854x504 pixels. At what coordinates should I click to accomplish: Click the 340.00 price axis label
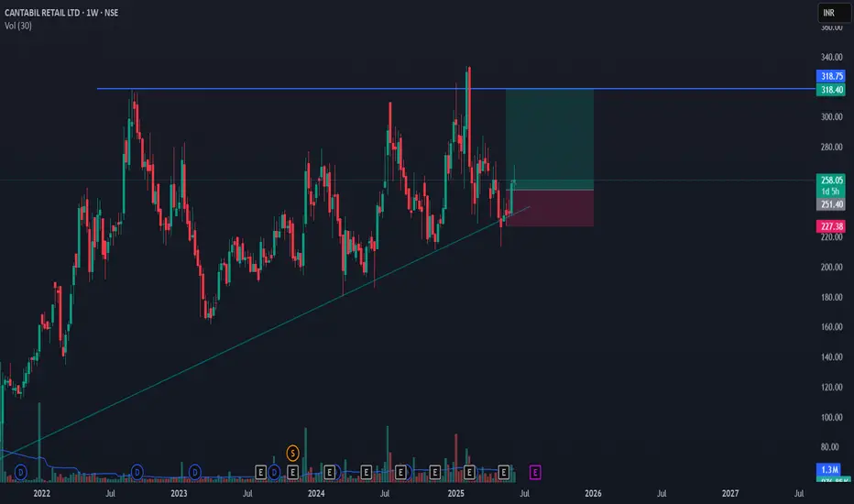coord(832,57)
